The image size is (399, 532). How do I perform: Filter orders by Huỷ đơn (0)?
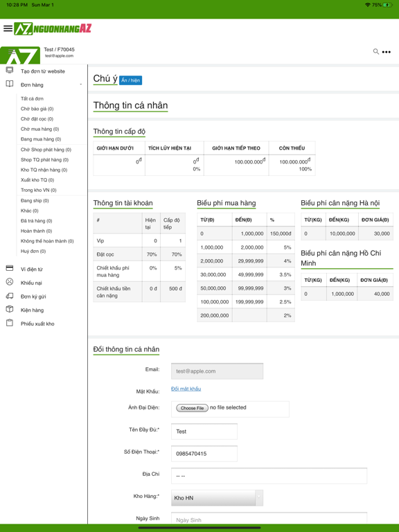[33, 251]
